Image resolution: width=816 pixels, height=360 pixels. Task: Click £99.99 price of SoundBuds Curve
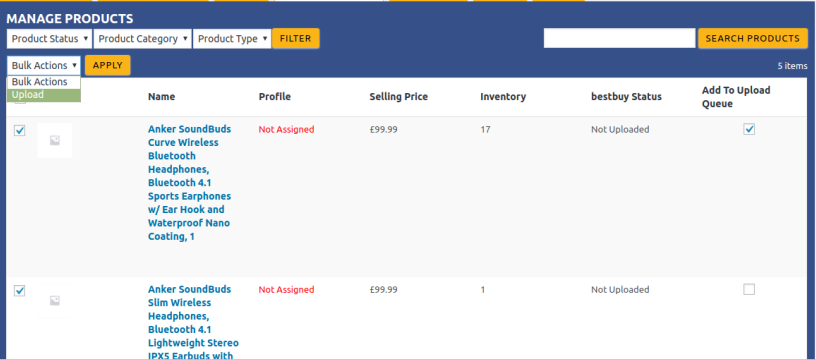pyautogui.click(x=384, y=130)
